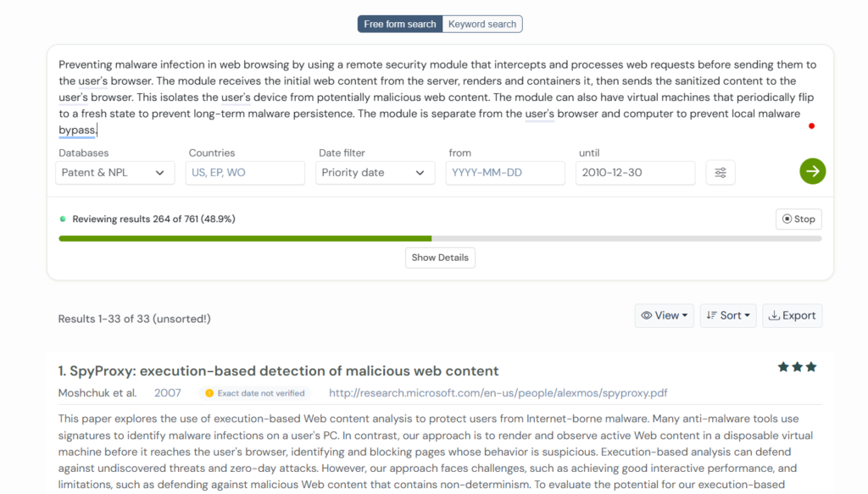The width and height of the screenshot is (868, 494).
Task: Open the SpyProxy result title
Action: [278, 371]
